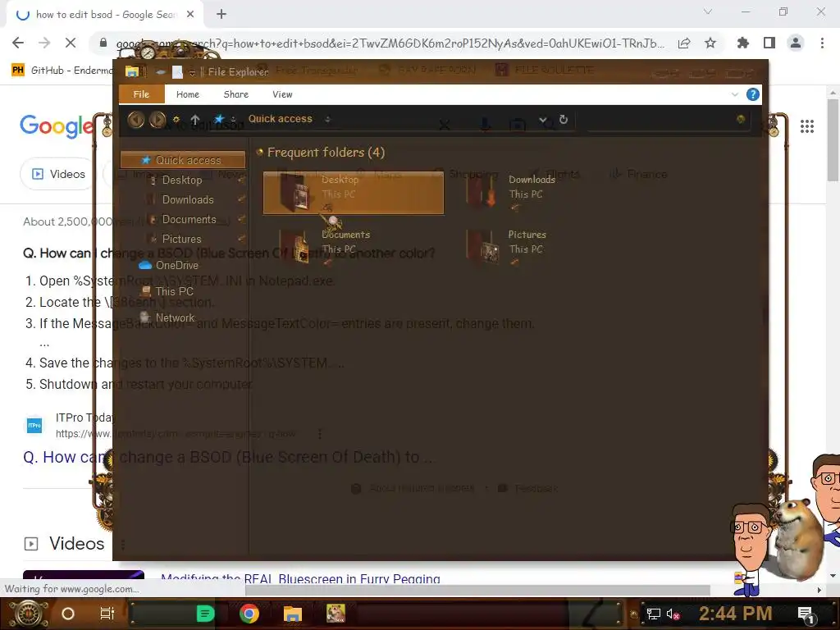Open the quick access toolbar dropdown

tap(192, 72)
